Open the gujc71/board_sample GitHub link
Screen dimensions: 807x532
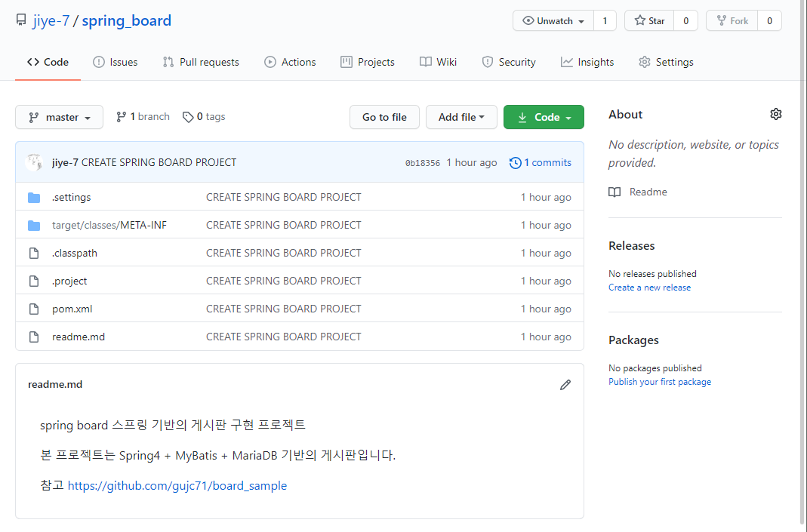click(177, 486)
